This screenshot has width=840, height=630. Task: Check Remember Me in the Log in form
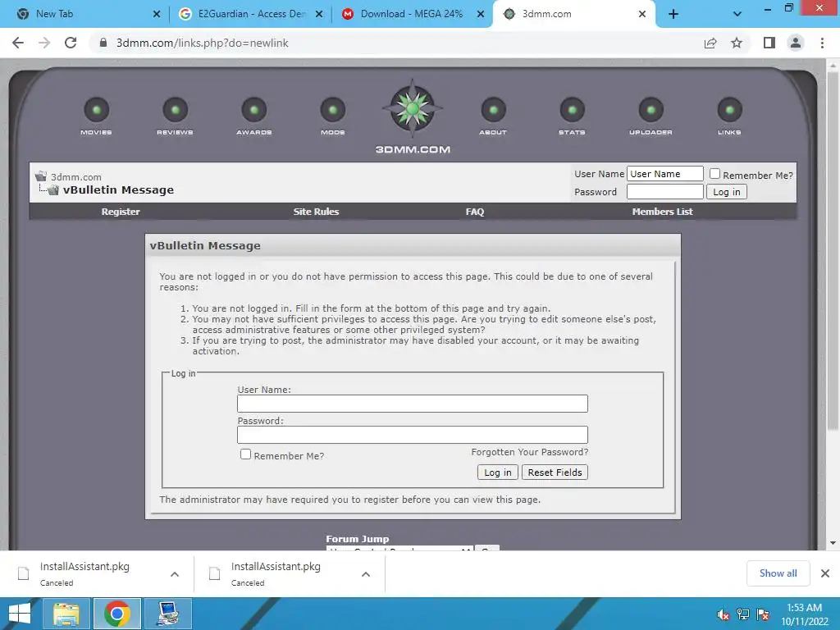[245, 454]
